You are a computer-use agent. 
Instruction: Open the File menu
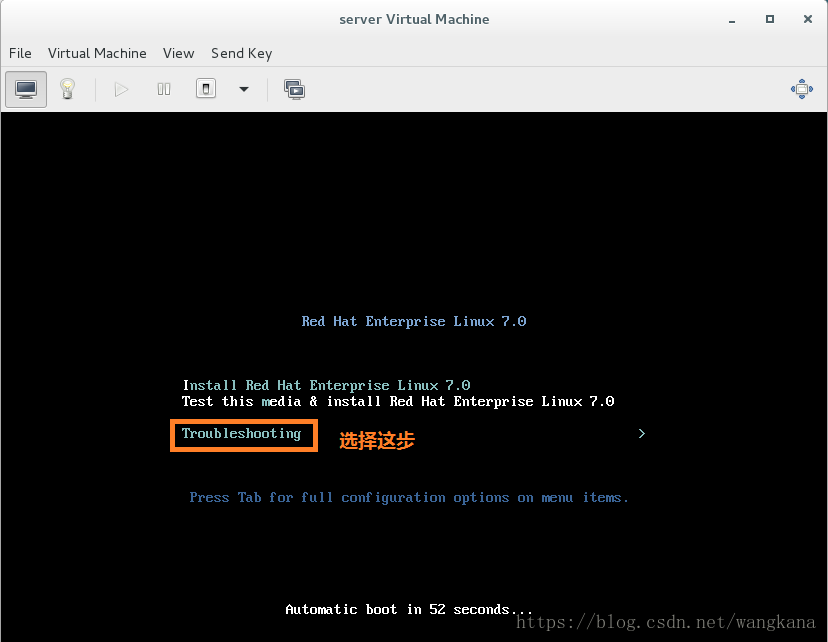click(x=20, y=53)
